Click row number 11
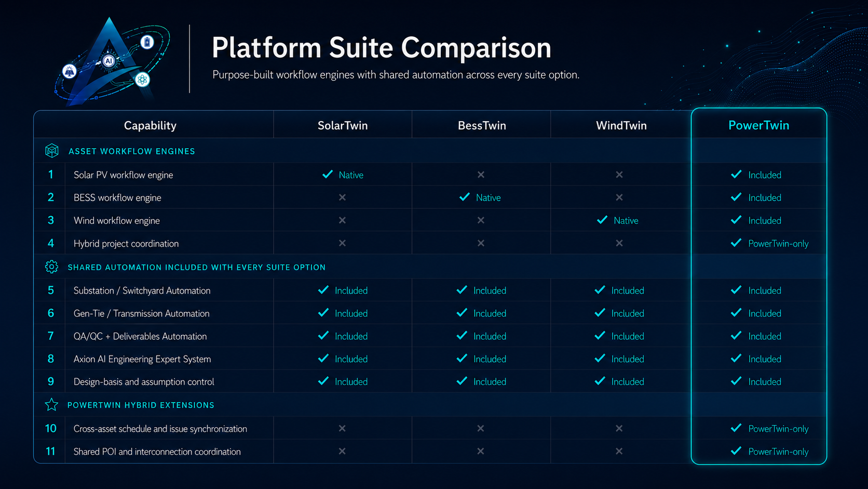This screenshot has width=868, height=489. tap(50, 451)
